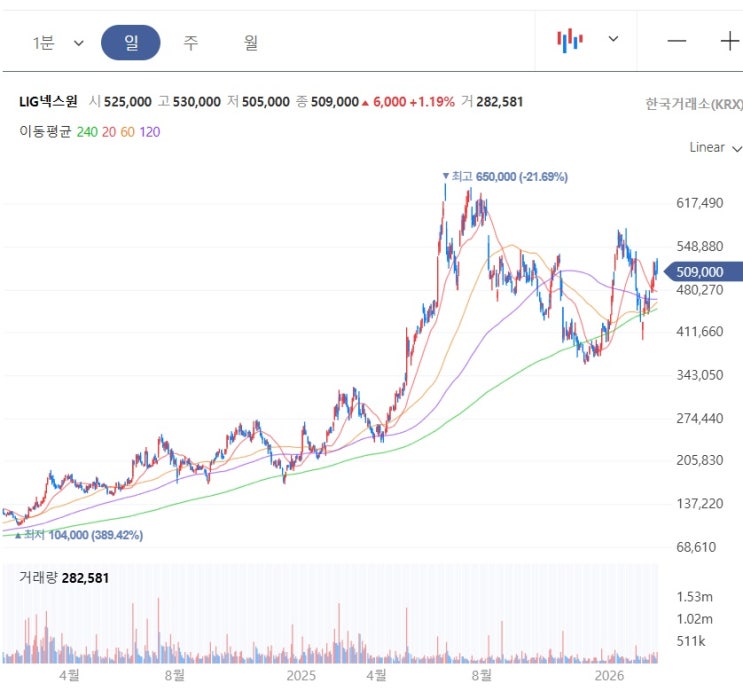
Task: Zoom in the chart with plus icon
Action: point(730,41)
